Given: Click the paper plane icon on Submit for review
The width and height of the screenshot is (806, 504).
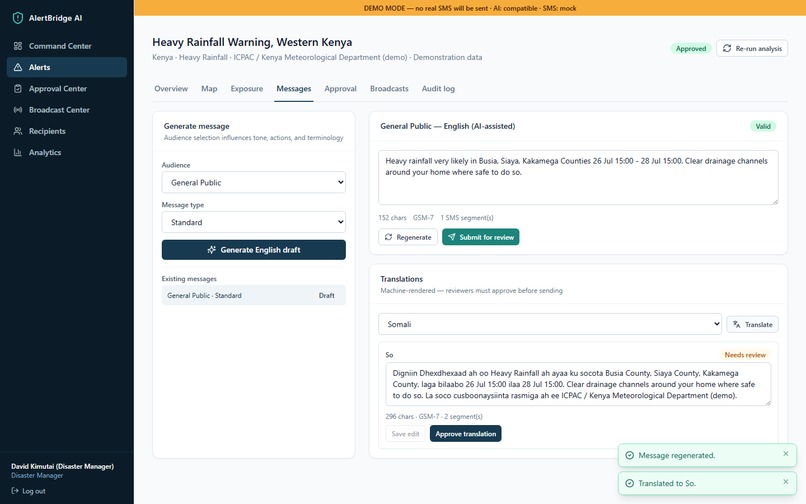Looking at the screenshot, I should point(451,237).
